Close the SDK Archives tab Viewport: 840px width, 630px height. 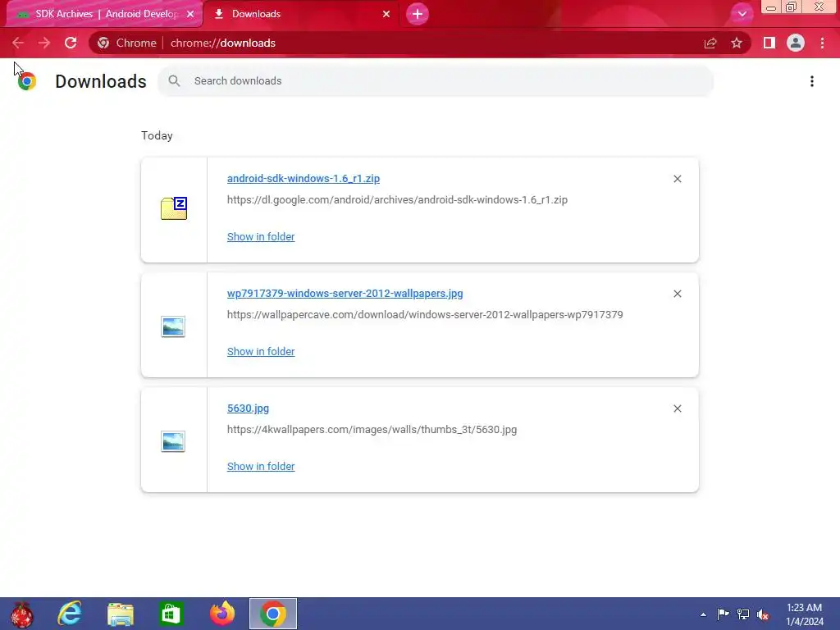click(190, 14)
